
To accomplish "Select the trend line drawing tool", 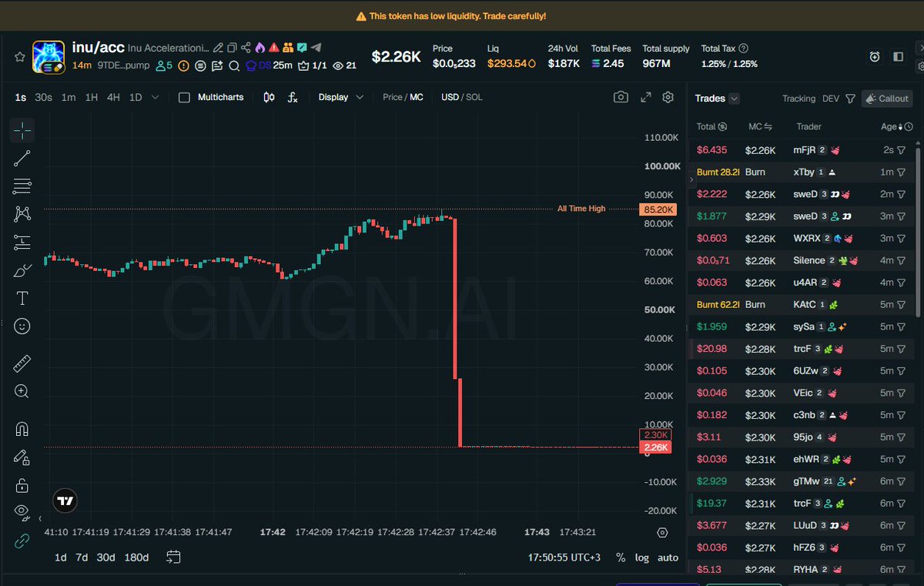I will coord(22,159).
